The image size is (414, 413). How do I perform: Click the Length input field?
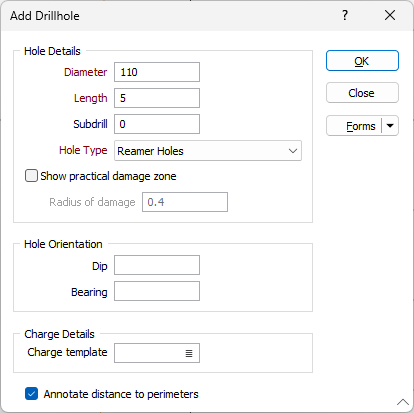[x=157, y=98]
